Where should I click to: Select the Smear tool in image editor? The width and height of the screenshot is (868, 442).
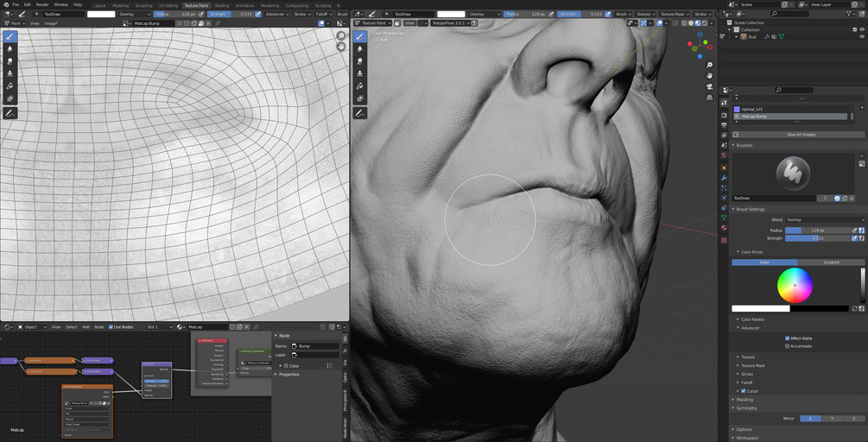(x=10, y=61)
